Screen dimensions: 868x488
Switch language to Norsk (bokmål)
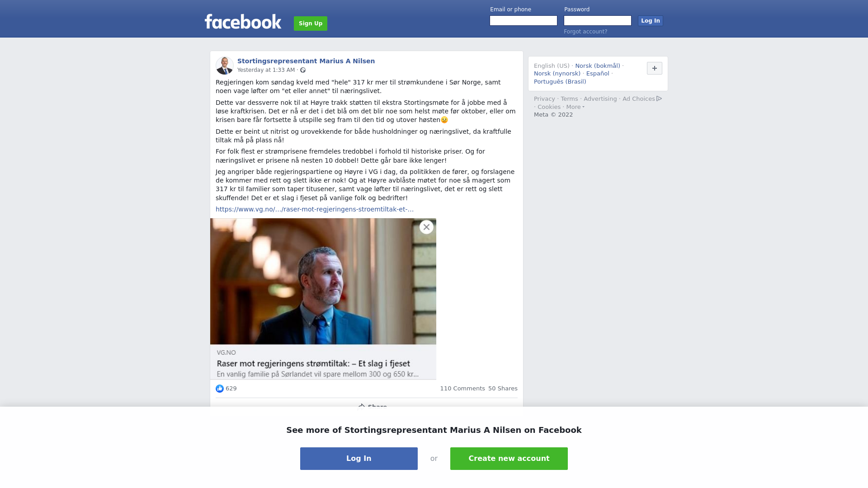click(x=598, y=66)
